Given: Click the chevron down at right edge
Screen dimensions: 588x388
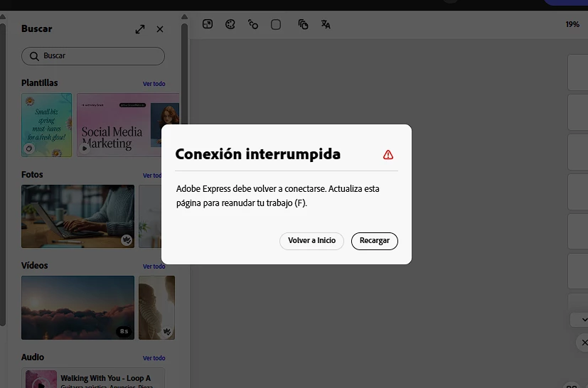Looking at the screenshot, I should [584, 320].
